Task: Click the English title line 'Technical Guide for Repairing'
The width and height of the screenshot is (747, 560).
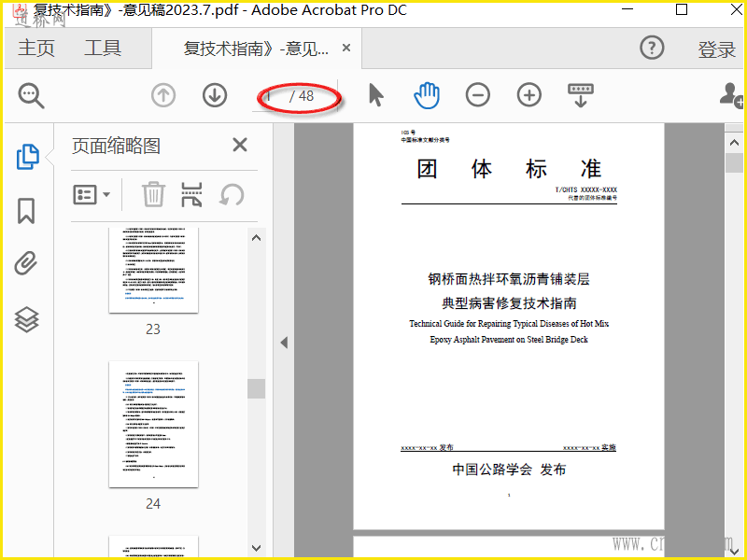Action: coord(509,324)
